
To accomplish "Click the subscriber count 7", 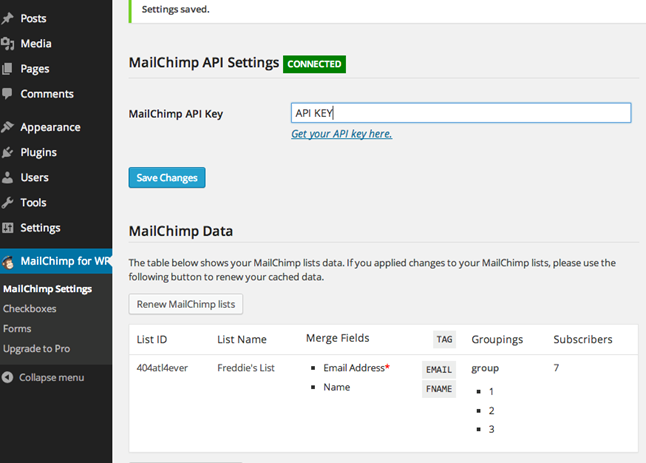I will pos(556,367).
